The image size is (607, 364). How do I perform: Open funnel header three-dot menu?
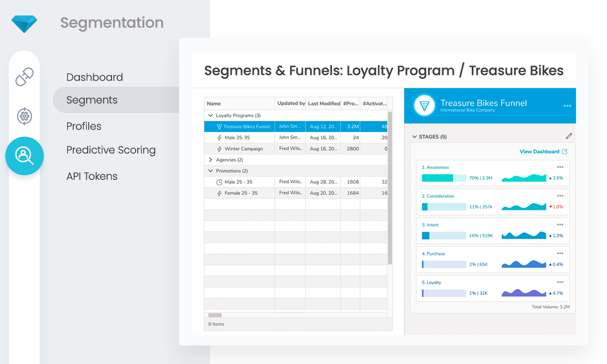[567, 106]
